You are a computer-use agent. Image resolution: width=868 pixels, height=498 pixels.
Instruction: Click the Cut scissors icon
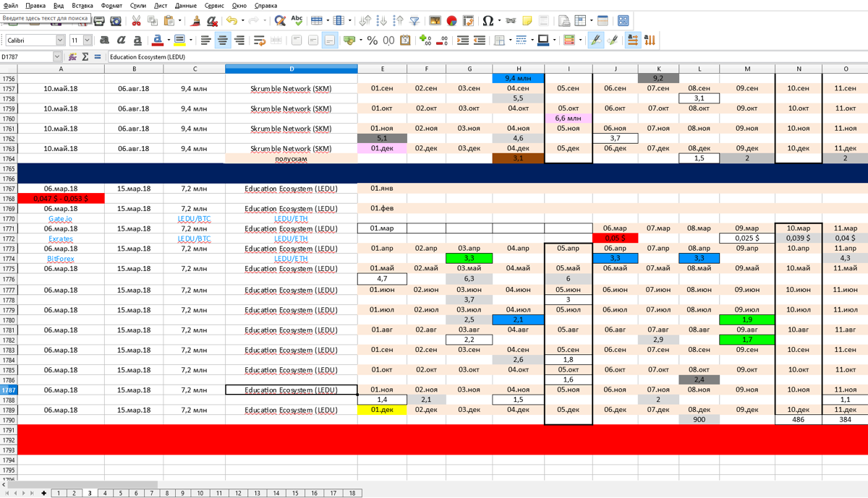pos(136,21)
